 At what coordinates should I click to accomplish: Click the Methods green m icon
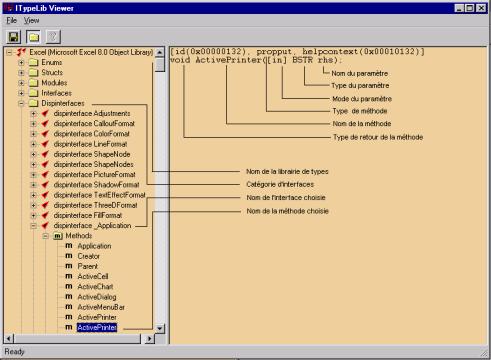click(x=58, y=236)
